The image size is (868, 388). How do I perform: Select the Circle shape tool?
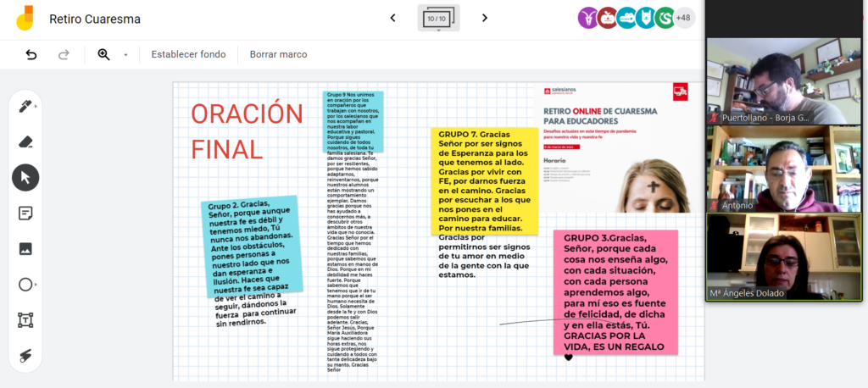click(25, 285)
